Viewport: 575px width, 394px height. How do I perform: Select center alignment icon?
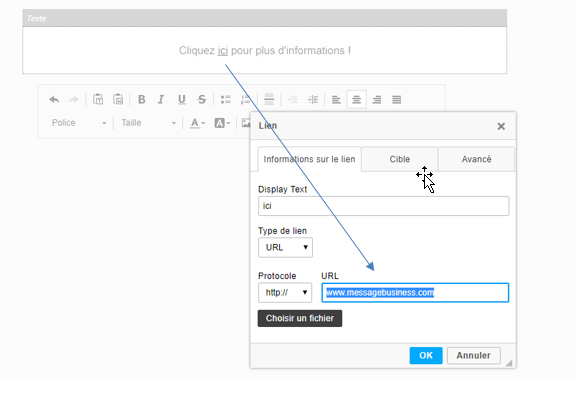click(x=356, y=99)
